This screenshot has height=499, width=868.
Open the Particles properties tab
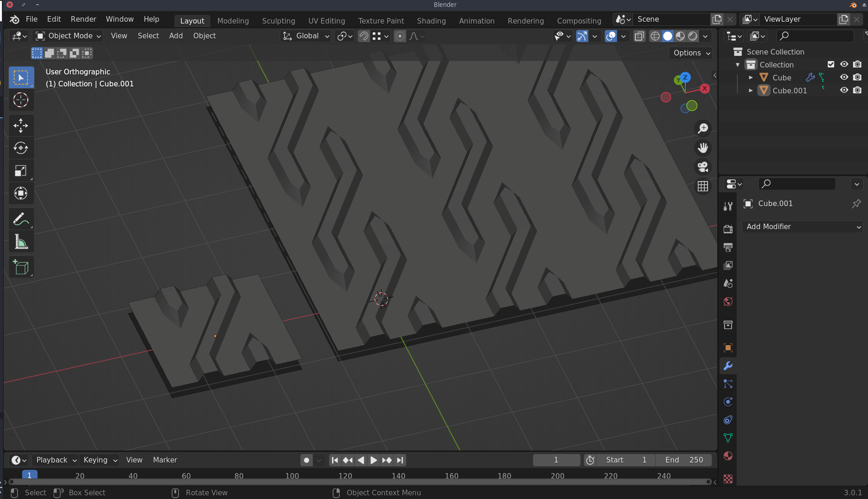click(x=728, y=383)
